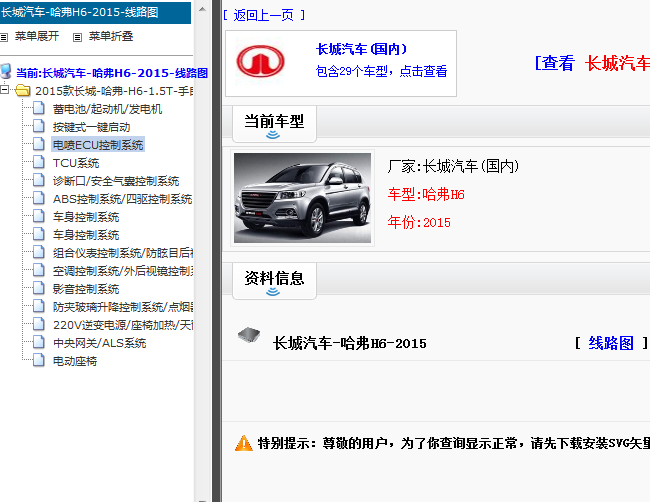Open 空调控制系统/外后视镜 tree item
The height and width of the screenshot is (502, 650).
123,271
